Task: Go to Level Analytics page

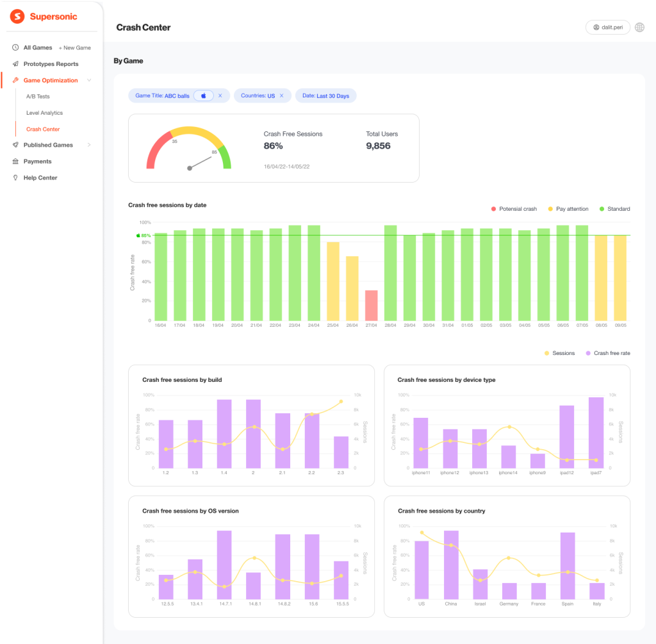Action: (44, 113)
